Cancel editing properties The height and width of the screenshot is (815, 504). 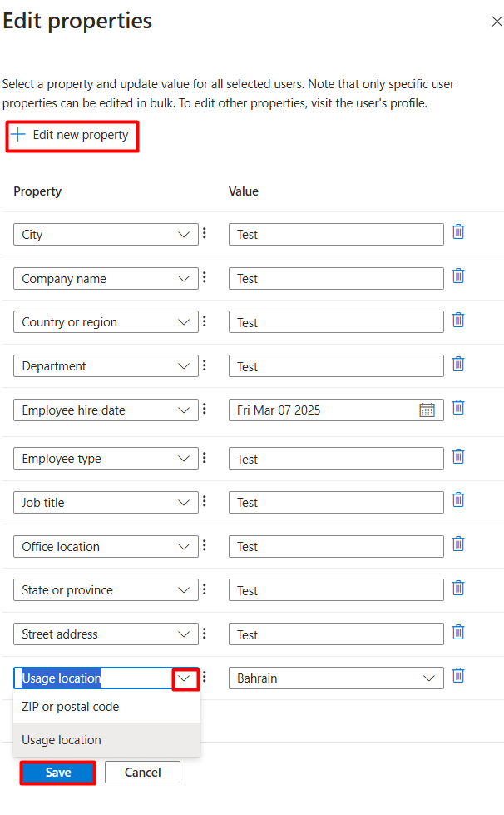(142, 773)
